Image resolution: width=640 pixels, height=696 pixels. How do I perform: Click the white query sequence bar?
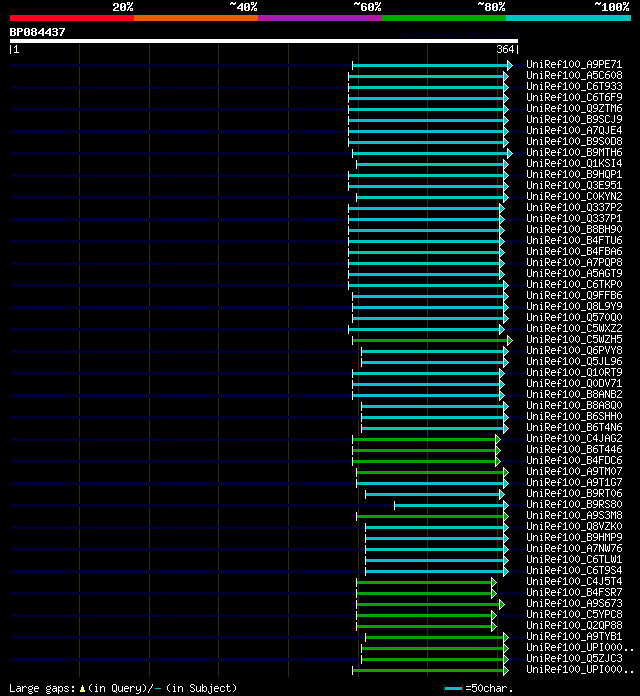click(264, 41)
